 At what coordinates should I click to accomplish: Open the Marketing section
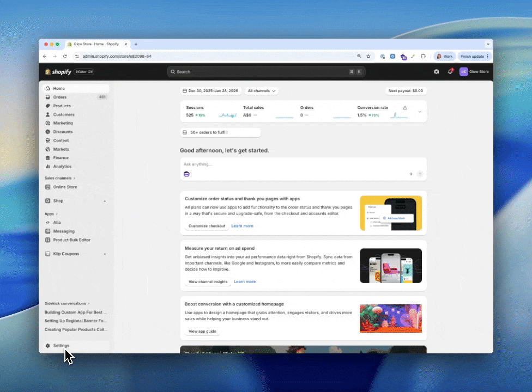(63, 123)
